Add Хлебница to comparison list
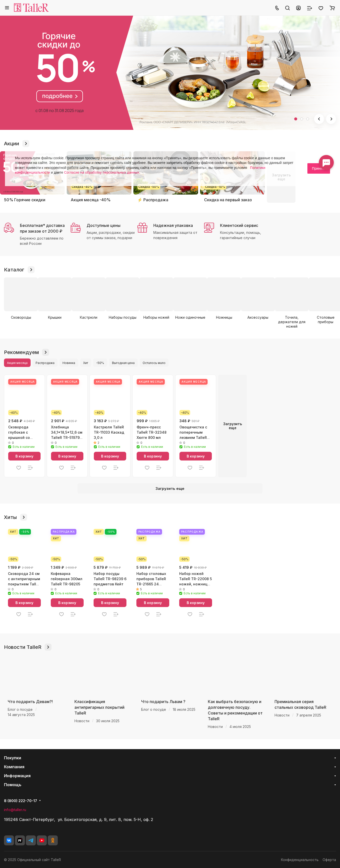This screenshot has height=868, width=340. click(73, 468)
